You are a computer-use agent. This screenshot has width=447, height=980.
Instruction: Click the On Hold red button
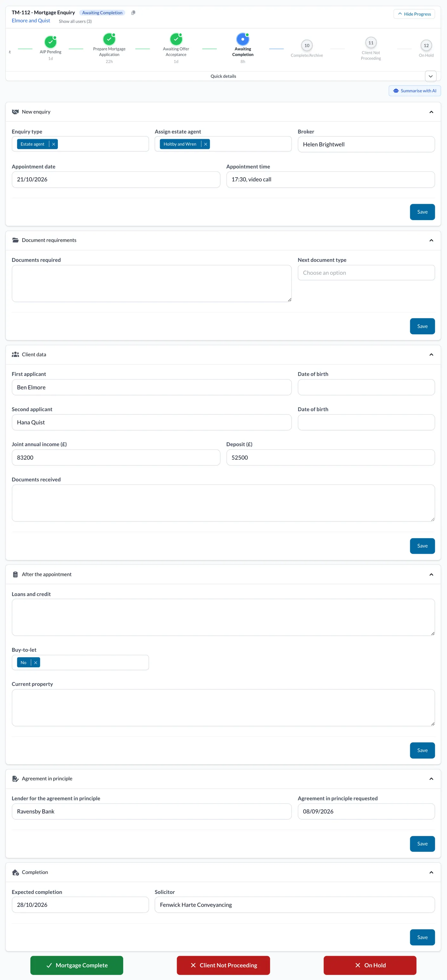coord(370,965)
